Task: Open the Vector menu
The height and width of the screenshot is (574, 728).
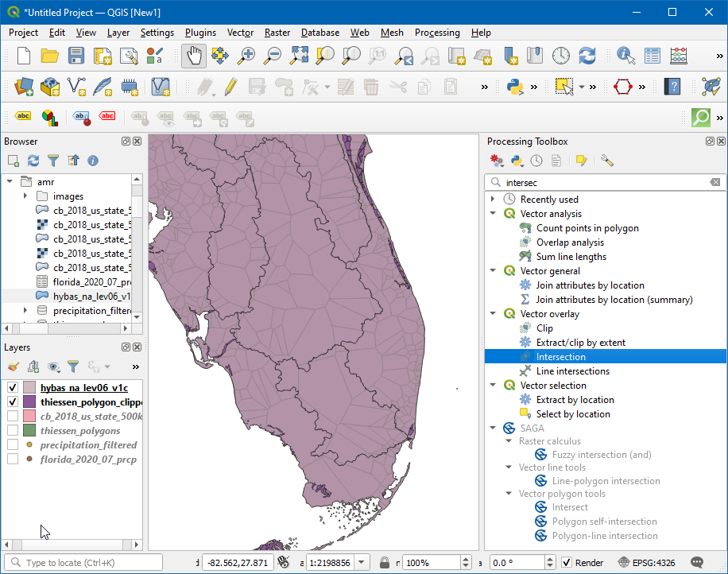Action: (240, 33)
